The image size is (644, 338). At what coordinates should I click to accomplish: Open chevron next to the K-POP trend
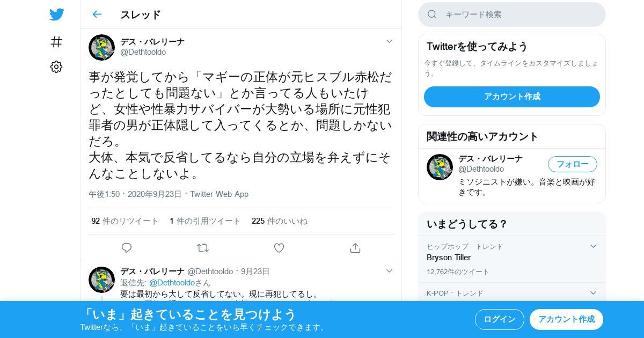click(x=593, y=293)
